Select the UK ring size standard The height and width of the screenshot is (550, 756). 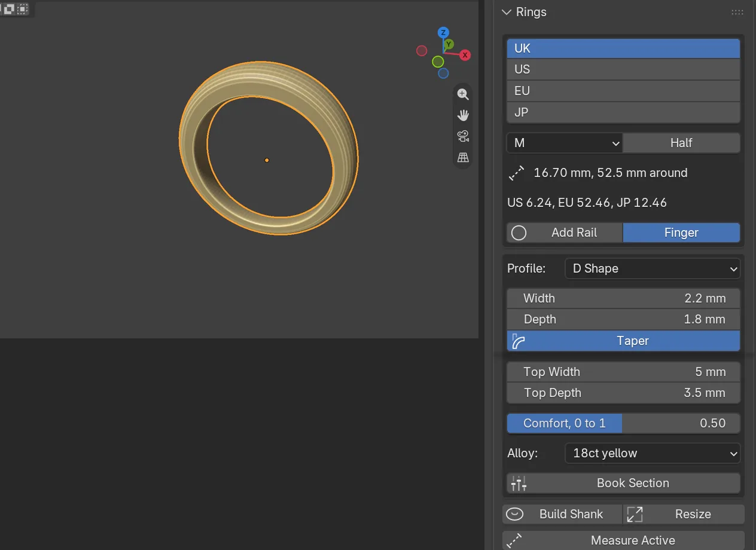[x=623, y=48]
